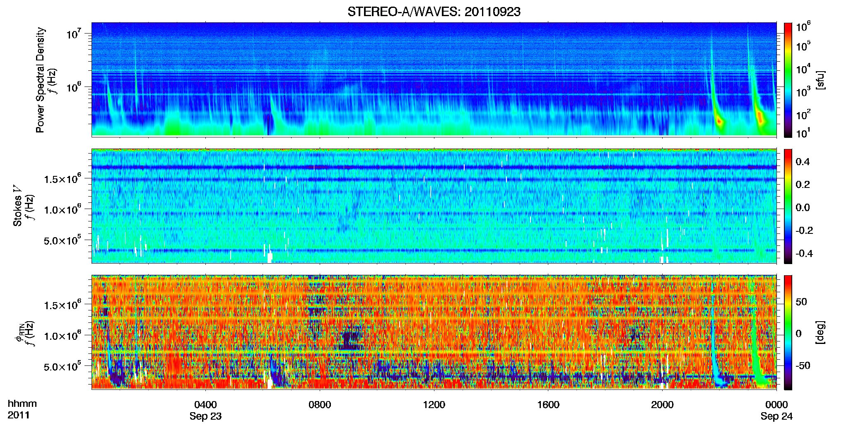Click the 10^1 tick on the sfu colorbar
Image resolution: width=868 pixels, height=447 pixels.
click(803, 133)
